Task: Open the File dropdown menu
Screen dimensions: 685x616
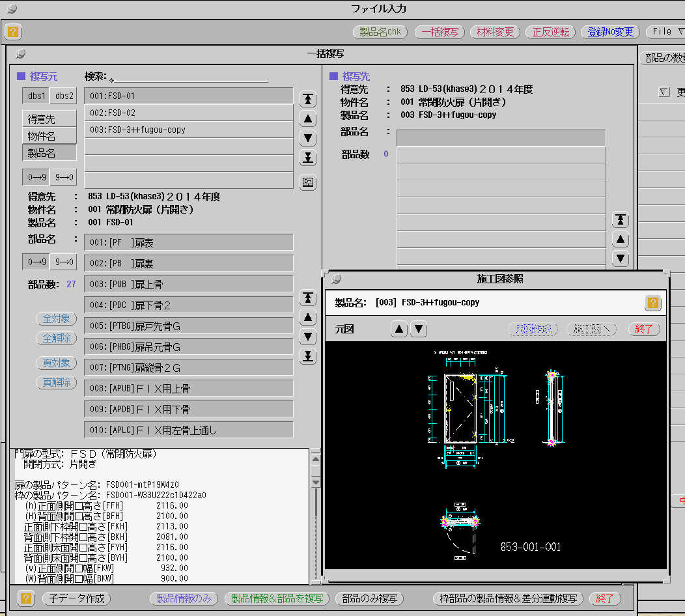Action: [667, 31]
